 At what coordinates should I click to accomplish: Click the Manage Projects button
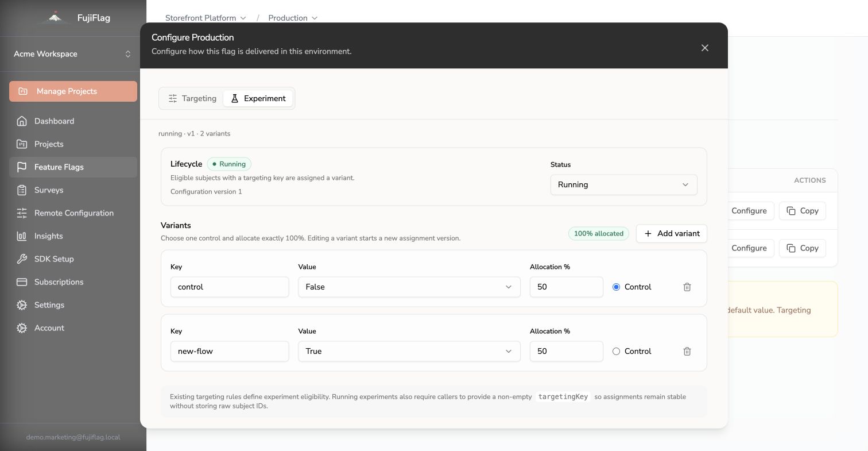[x=73, y=91]
